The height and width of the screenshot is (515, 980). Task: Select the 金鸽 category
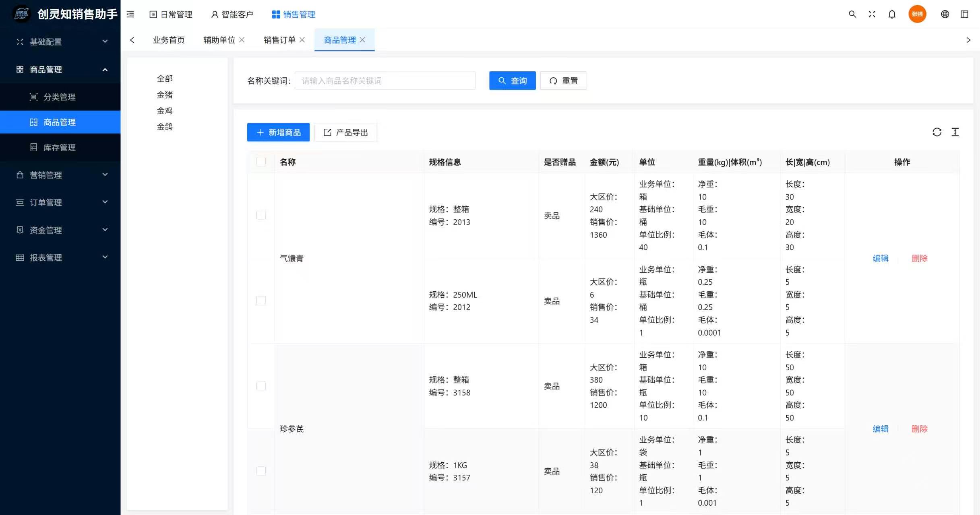[165, 127]
